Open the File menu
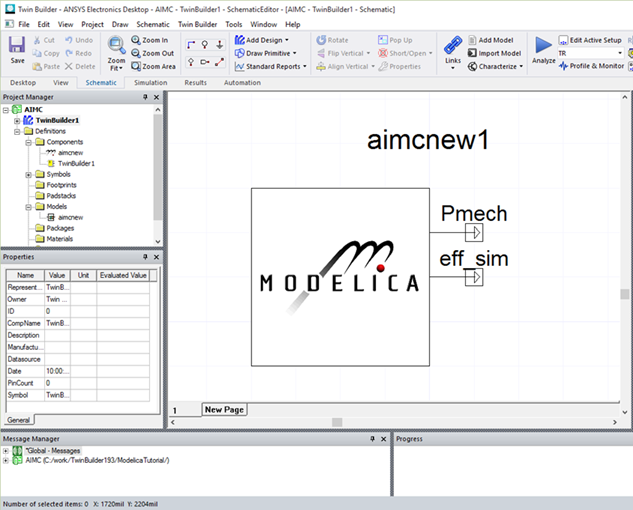This screenshot has height=510, width=633. pos(24,24)
